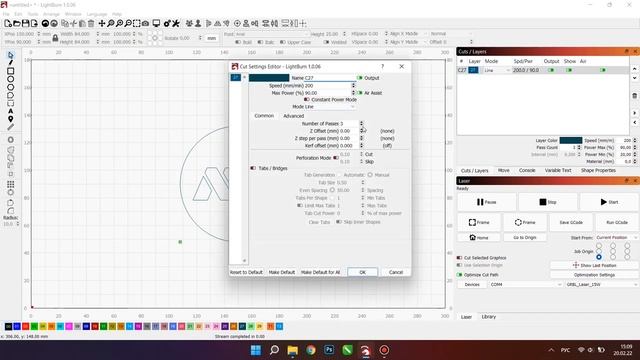Image resolution: width=640 pixels, height=360 pixels.
Task: Switch to Library tab
Action: [x=489, y=317]
